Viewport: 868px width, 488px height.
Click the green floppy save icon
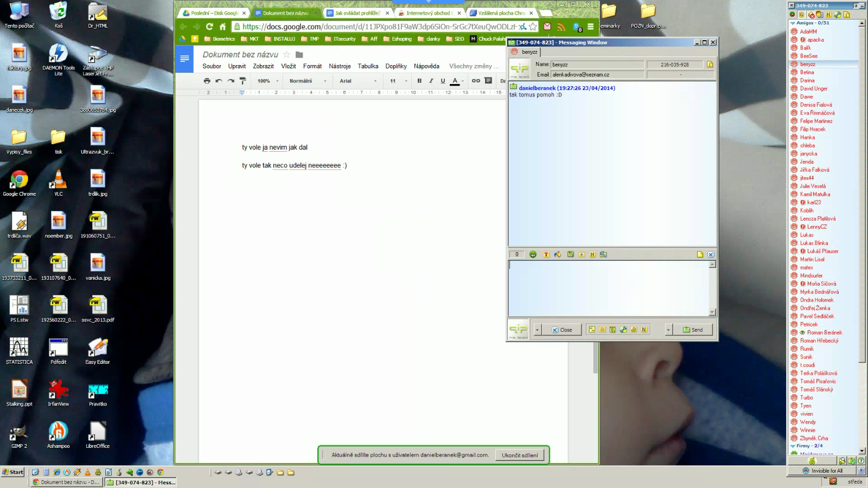570,254
